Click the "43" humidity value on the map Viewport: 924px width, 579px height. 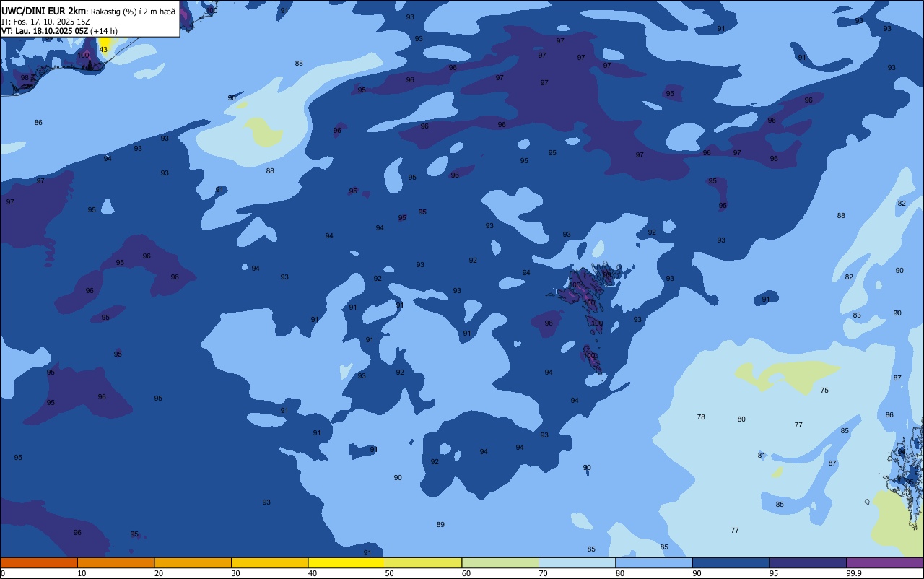click(103, 50)
